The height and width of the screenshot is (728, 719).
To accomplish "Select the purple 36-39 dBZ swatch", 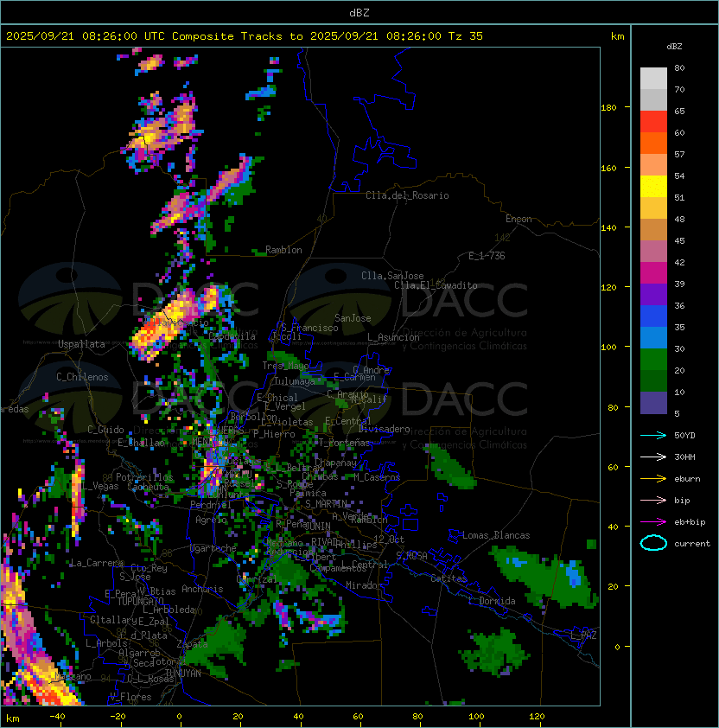I will (653, 295).
